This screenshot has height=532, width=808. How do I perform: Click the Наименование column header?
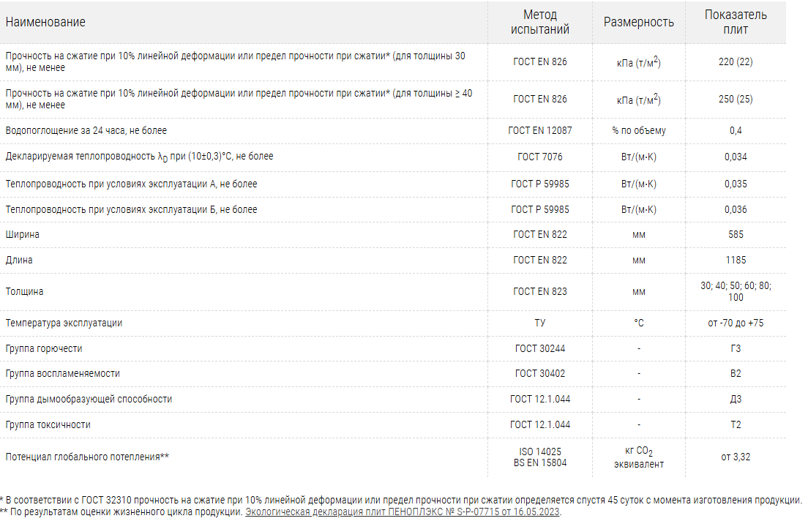click(45, 22)
